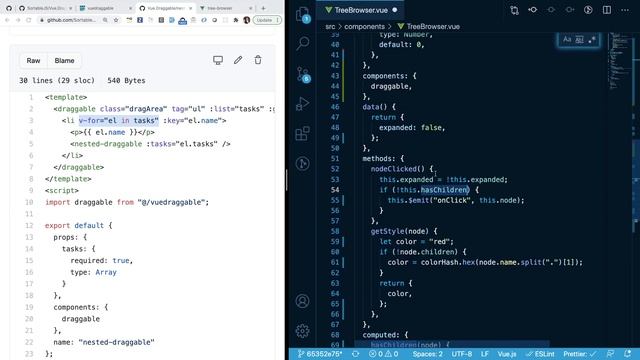Click the browser reload button
This screenshot has width=640, height=360.
(29, 20)
